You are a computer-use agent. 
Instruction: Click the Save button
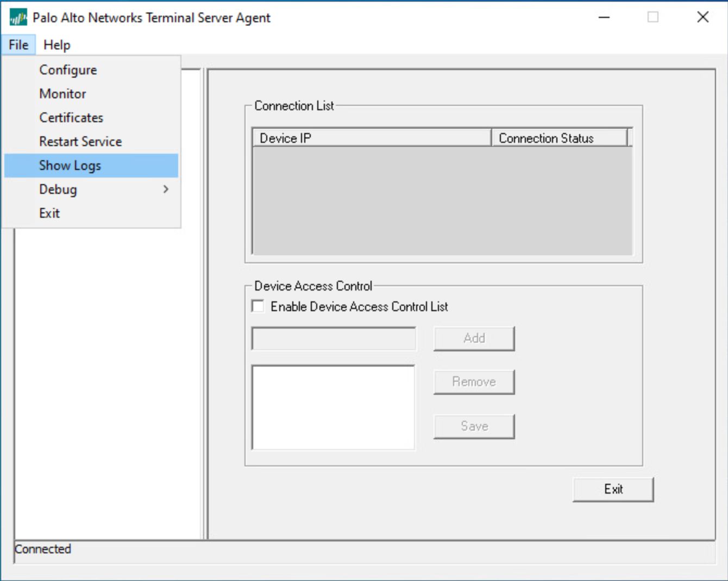coord(474,426)
